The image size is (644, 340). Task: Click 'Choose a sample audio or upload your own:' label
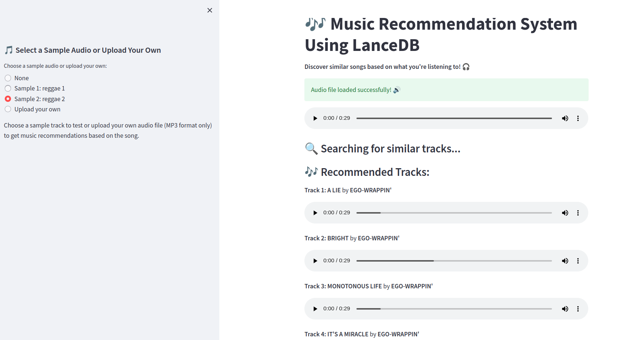coord(55,66)
